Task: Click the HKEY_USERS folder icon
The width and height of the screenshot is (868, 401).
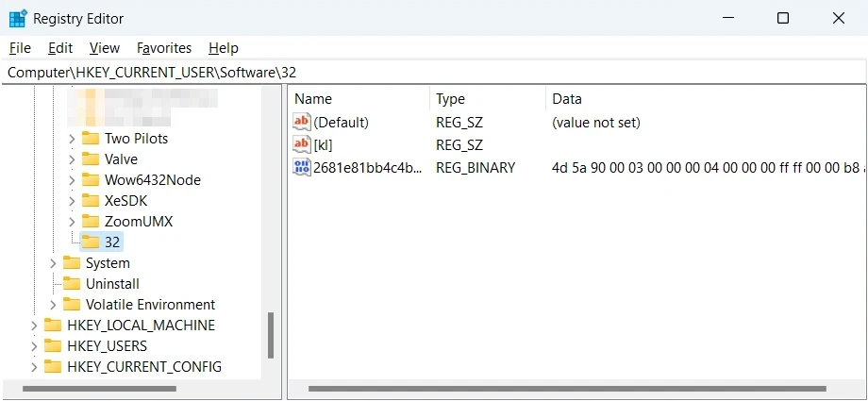Action: (53, 346)
